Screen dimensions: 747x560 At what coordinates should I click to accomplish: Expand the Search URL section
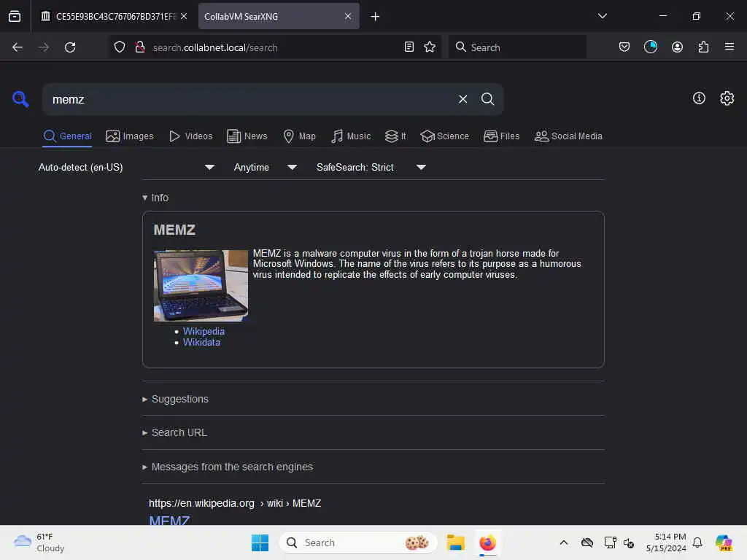pos(174,432)
